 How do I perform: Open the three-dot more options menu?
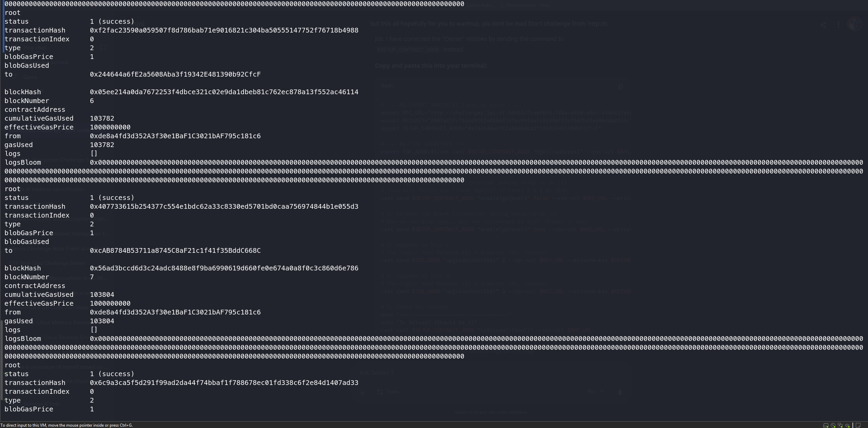pos(838,24)
